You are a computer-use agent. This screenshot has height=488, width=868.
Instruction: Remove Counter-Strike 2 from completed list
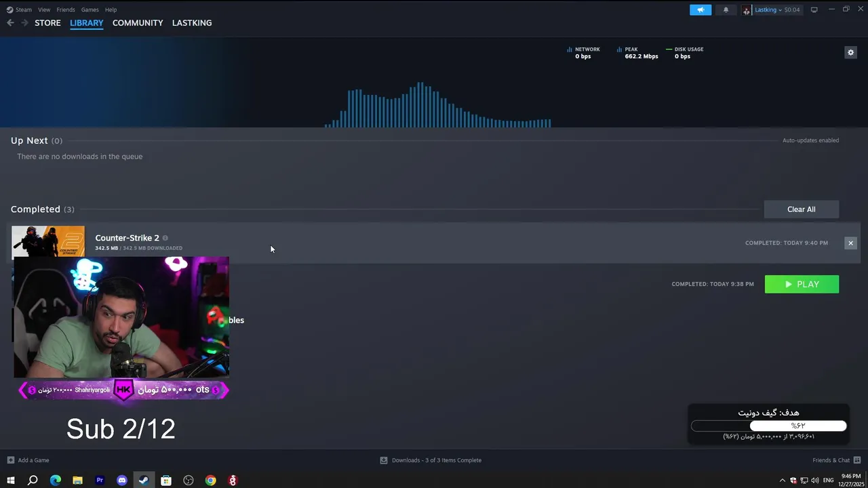850,243
